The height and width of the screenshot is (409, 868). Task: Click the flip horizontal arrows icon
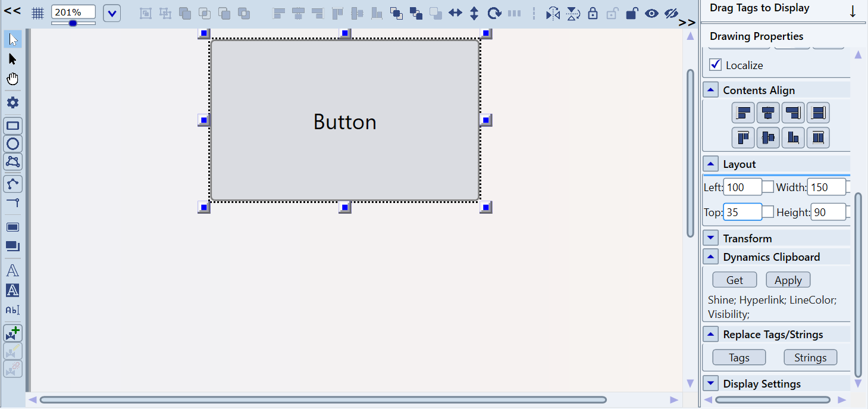click(x=455, y=13)
